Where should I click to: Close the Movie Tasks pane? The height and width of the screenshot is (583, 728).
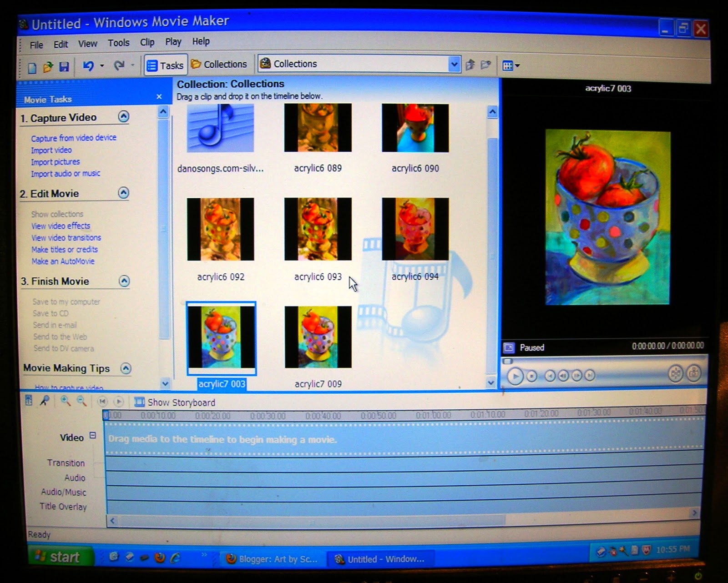pos(159,96)
